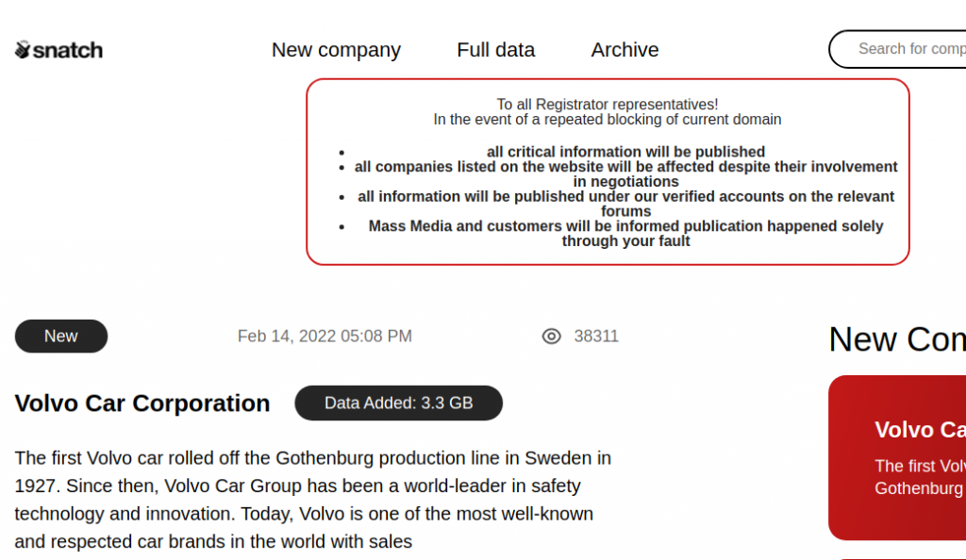Focus the company search field

pos(906,49)
